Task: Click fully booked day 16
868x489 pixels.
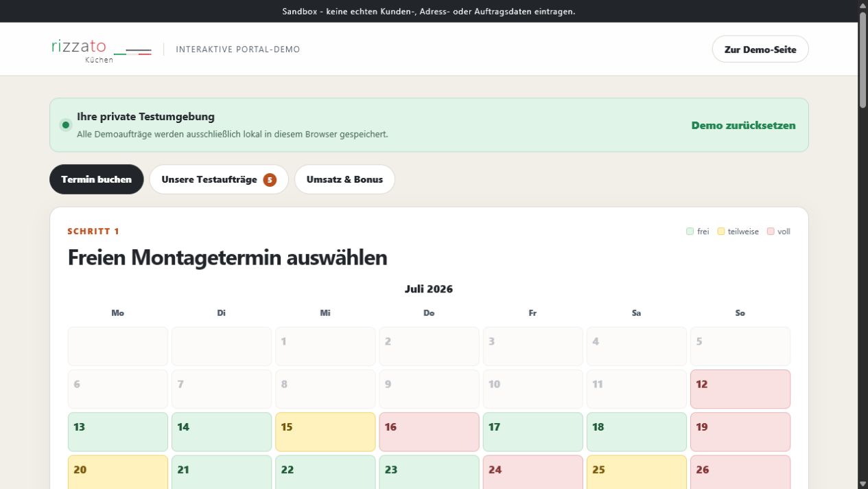Action: pos(429,432)
